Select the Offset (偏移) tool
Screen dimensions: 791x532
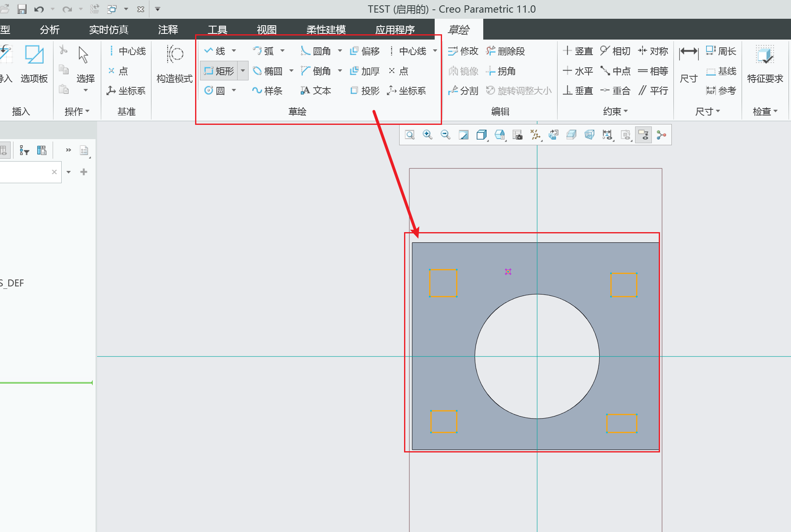(365, 51)
